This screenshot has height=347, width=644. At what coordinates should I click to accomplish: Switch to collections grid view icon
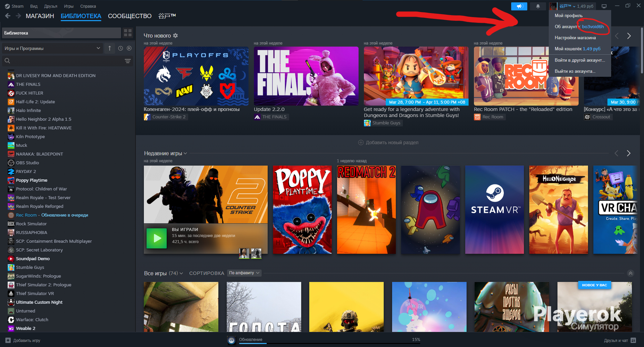pos(128,33)
